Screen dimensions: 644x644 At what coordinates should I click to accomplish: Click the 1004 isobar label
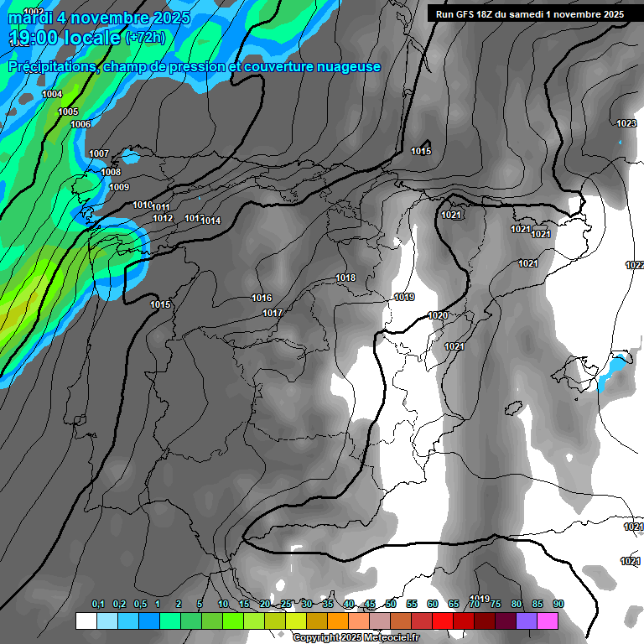click(52, 94)
